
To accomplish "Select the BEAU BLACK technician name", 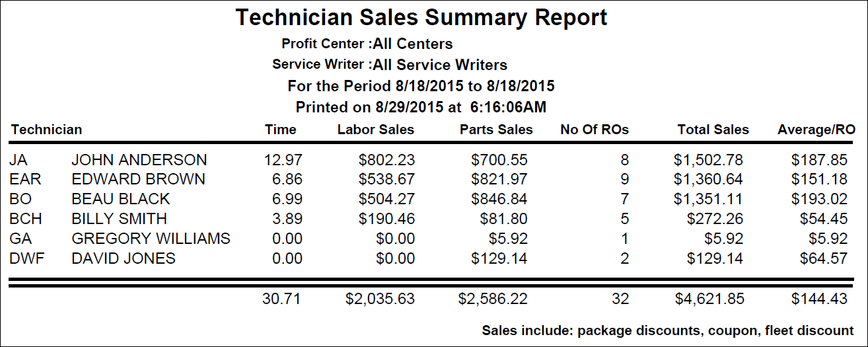I will 120,199.
